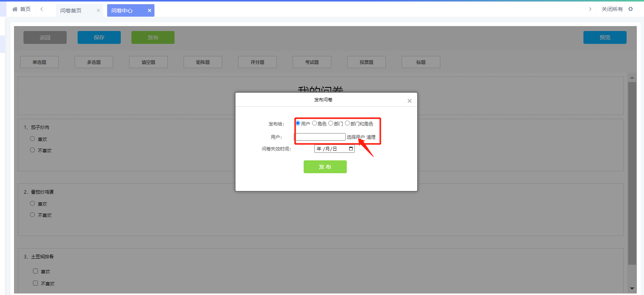Close the 问卷中心 tab with its X
The height and width of the screenshot is (295, 644).
pyautogui.click(x=150, y=11)
